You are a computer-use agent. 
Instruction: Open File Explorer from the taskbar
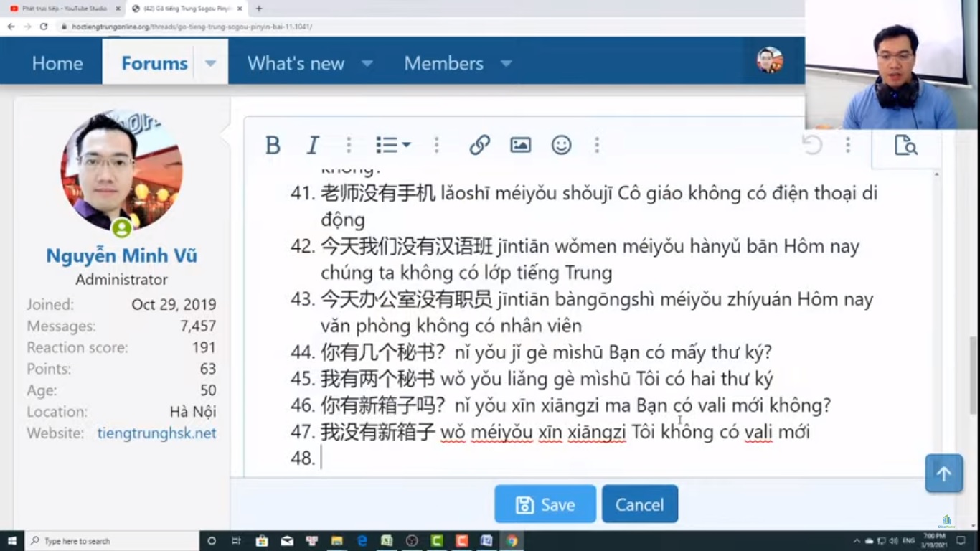coord(336,541)
